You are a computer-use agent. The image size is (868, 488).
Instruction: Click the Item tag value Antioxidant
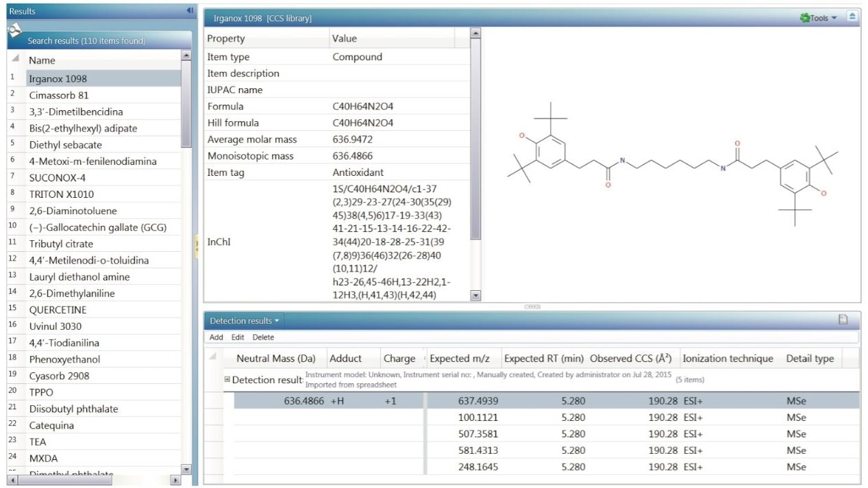click(x=358, y=172)
